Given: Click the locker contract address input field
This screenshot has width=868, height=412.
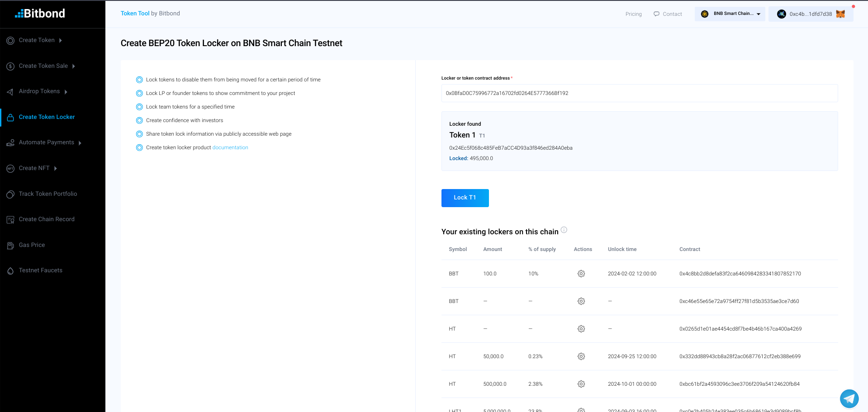Looking at the screenshot, I should [639, 93].
